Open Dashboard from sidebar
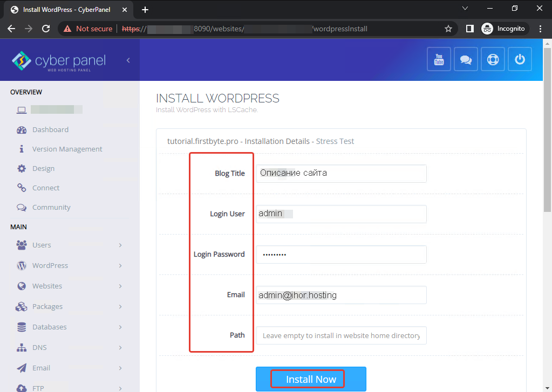The height and width of the screenshot is (392, 552). pyautogui.click(x=50, y=130)
